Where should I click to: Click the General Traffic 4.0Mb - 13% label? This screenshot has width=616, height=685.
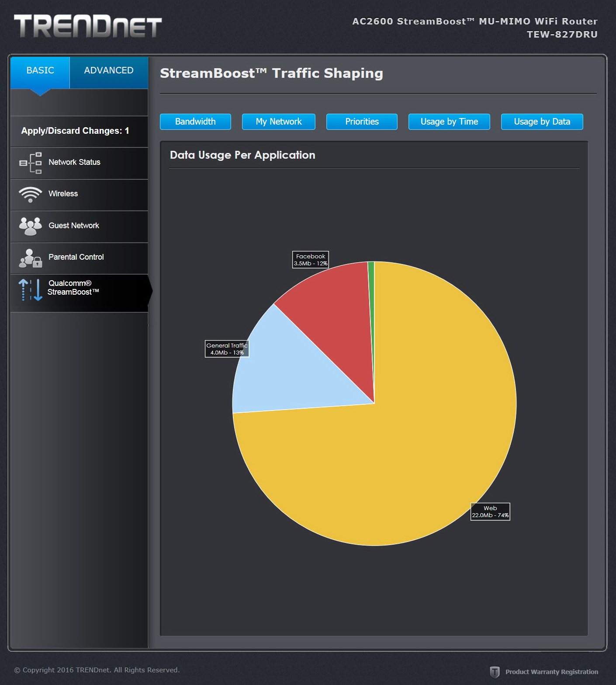click(x=227, y=349)
